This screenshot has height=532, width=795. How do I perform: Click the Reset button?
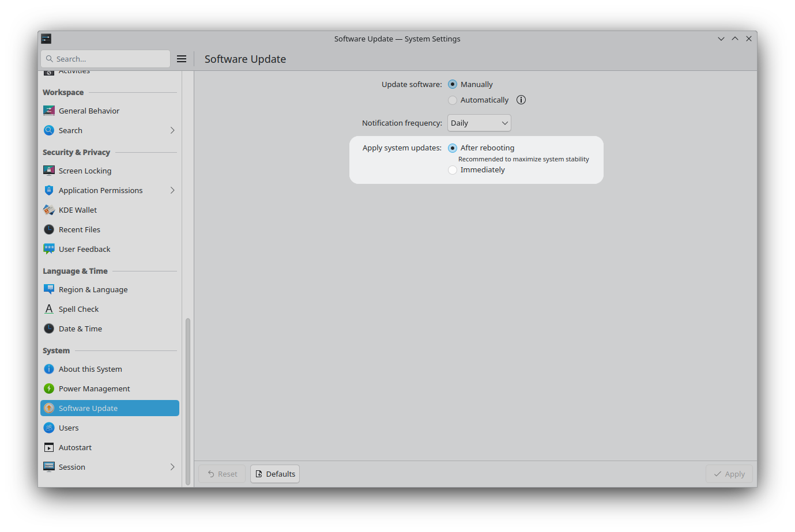[222, 474]
